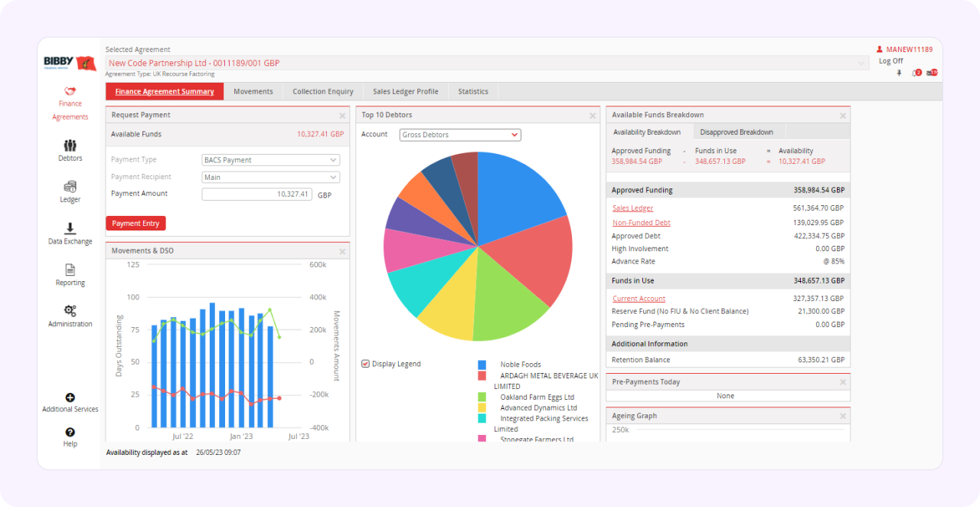The image size is (980, 507).
Task: Click the Noble Foods blue legend swatch
Action: (x=482, y=365)
